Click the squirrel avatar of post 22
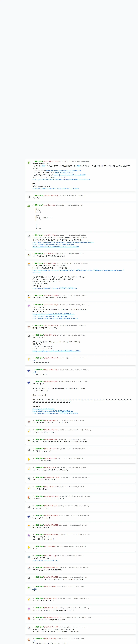The width and height of the screenshot is (138, 644). 29,497
